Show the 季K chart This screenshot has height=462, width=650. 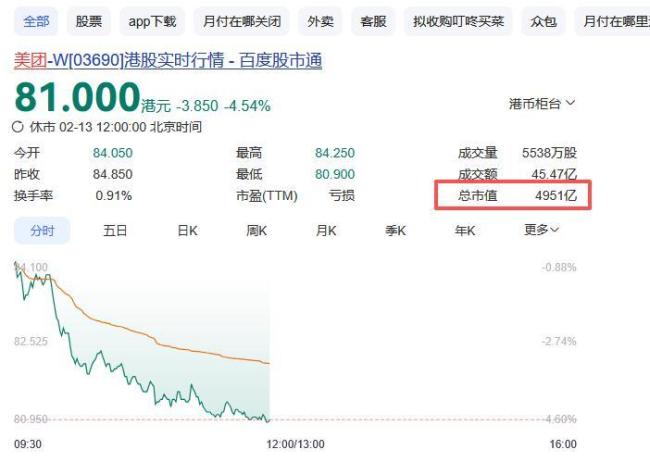coord(395,230)
